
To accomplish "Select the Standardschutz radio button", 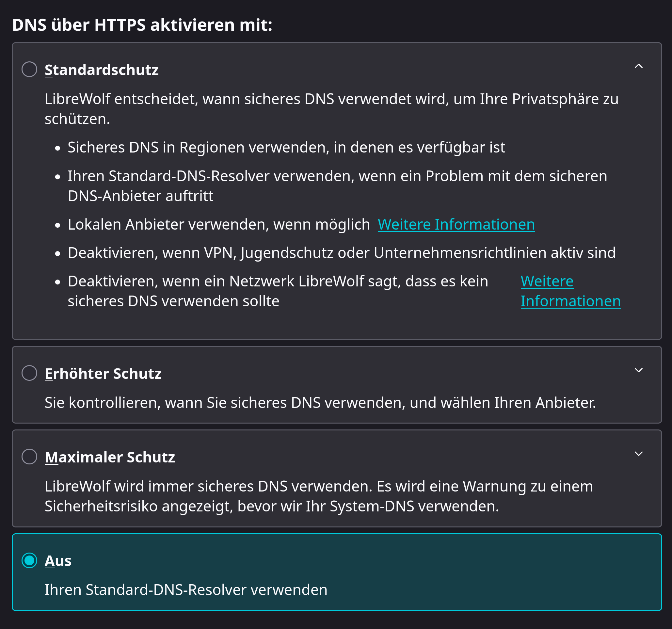I will tap(29, 69).
